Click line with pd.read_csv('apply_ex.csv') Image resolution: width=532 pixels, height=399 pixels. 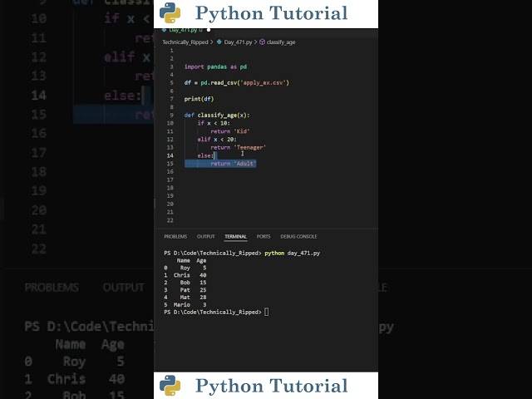pyautogui.click(x=236, y=83)
